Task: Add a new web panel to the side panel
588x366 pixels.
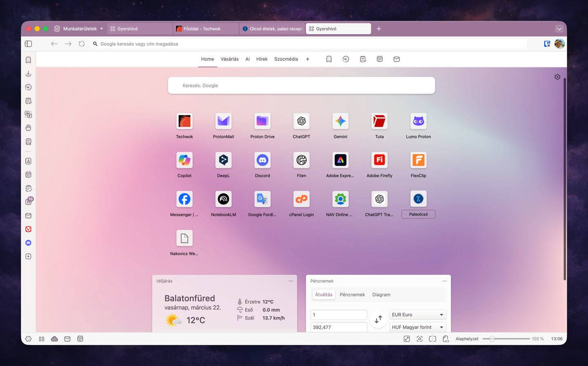Action: 28,257
